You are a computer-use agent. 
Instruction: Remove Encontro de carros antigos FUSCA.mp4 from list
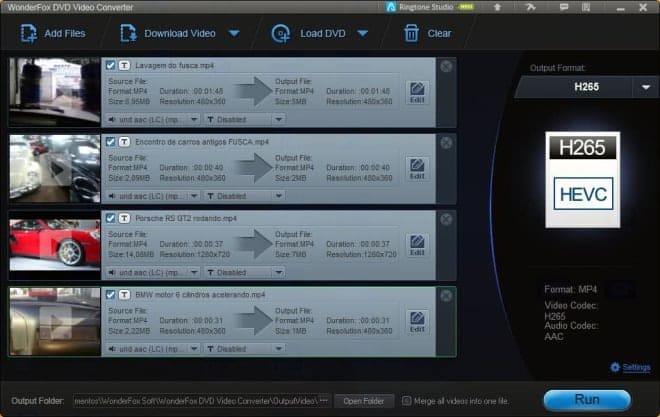(446, 143)
